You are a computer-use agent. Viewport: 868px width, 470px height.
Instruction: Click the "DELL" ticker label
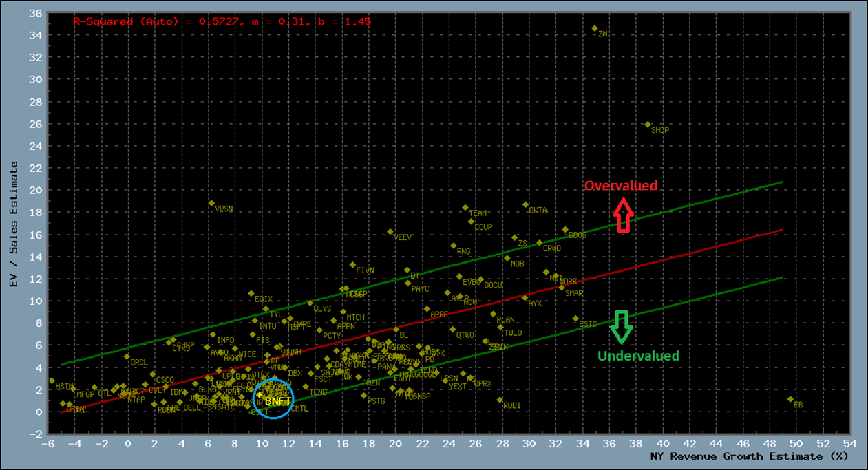[192, 408]
